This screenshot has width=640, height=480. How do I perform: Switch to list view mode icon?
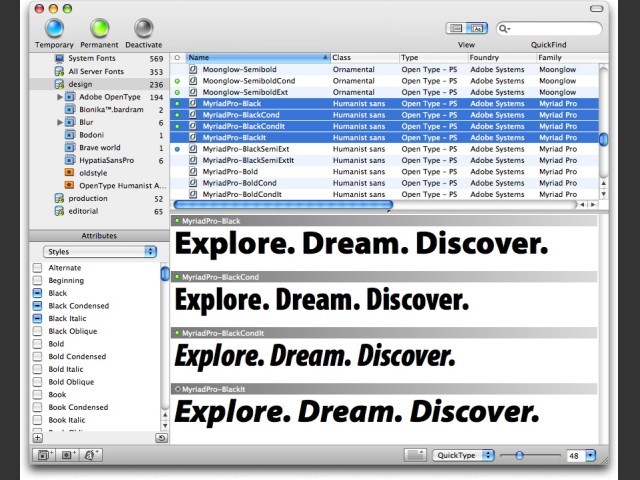pos(456,28)
